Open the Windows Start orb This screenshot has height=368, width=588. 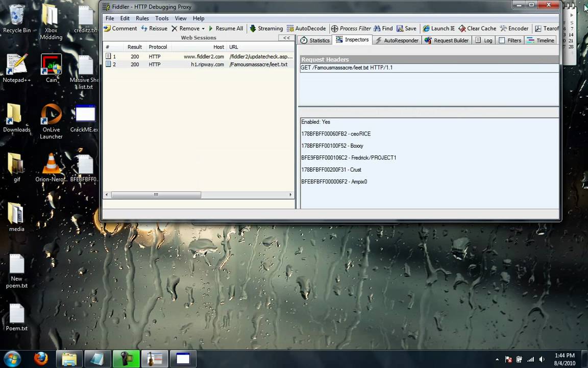(12, 359)
